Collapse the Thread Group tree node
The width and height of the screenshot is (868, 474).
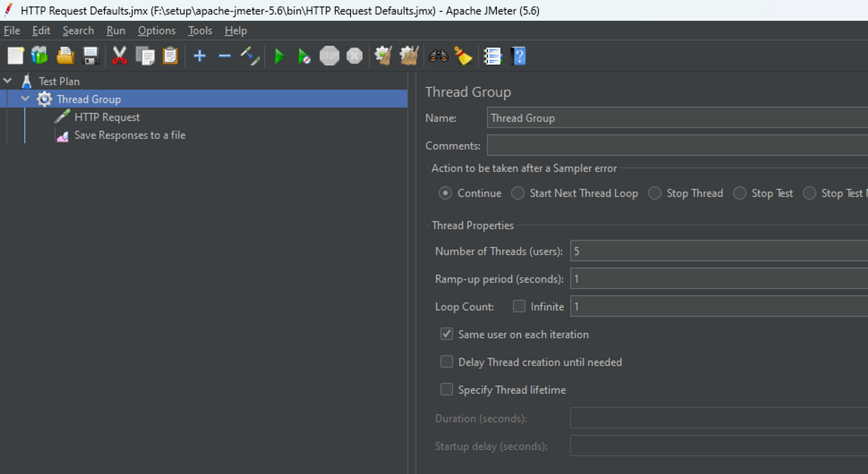[x=26, y=99]
